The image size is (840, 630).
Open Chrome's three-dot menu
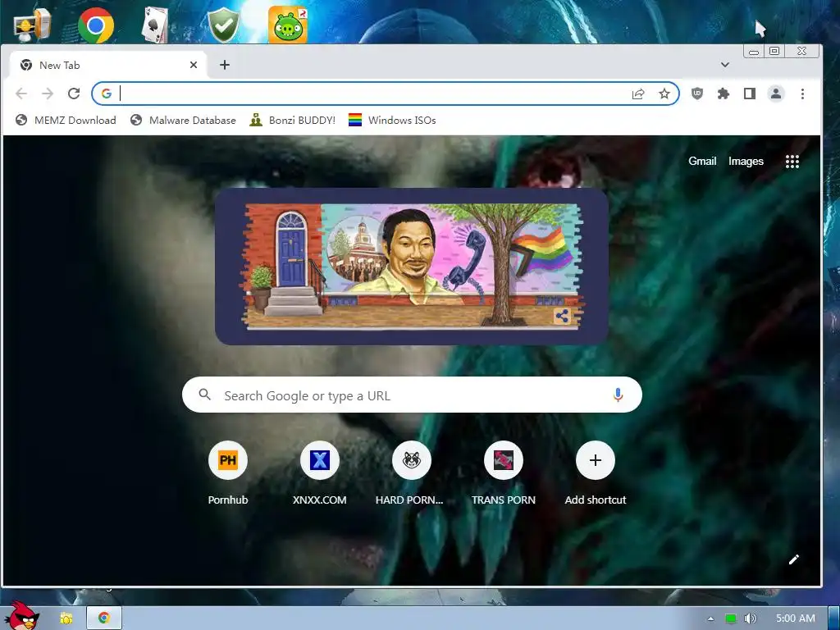click(802, 94)
